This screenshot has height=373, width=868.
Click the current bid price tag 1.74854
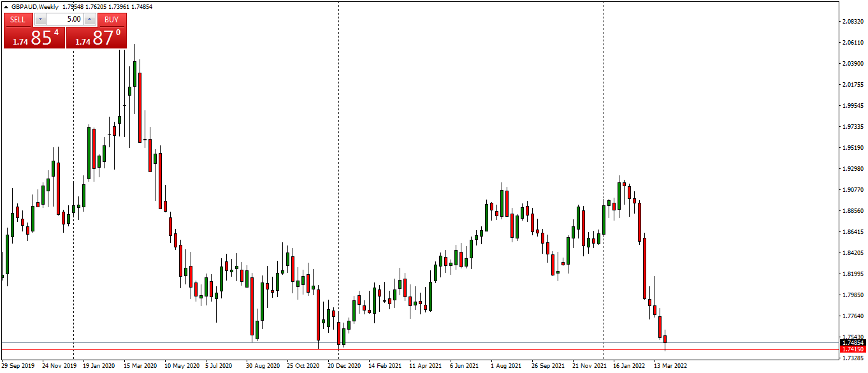pos(852,343)
